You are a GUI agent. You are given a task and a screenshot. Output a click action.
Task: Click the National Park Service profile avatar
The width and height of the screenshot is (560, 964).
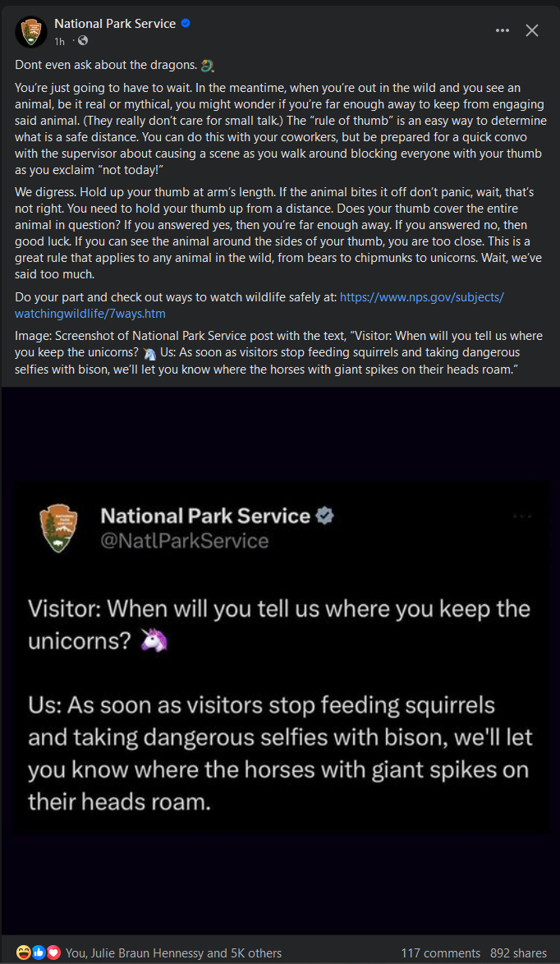[x=30, y=31]
